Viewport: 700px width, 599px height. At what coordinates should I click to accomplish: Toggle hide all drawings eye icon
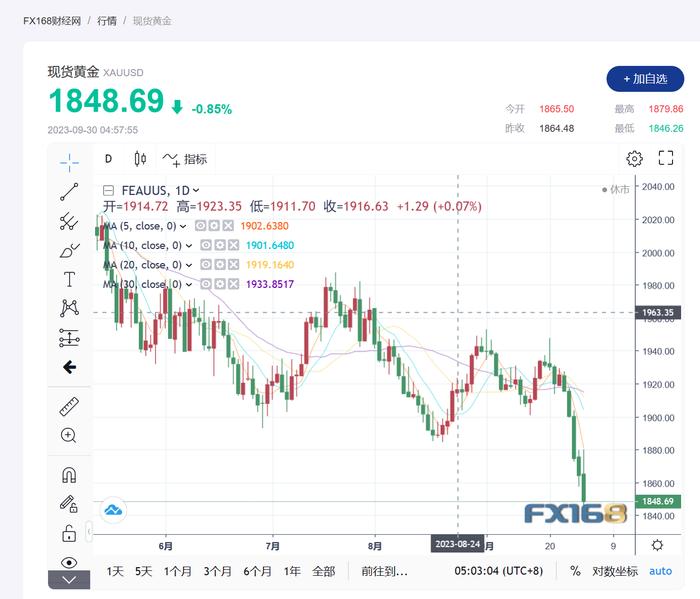(x=69, y=562)
